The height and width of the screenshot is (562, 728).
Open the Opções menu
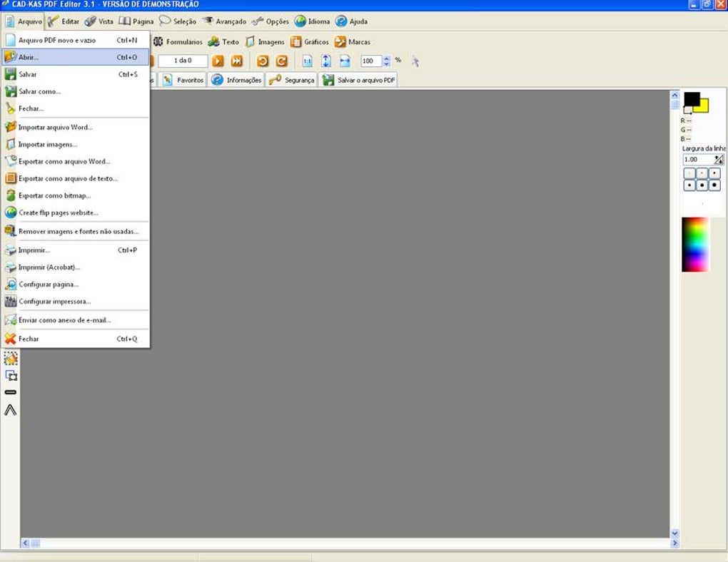click(x=271, y=21)
